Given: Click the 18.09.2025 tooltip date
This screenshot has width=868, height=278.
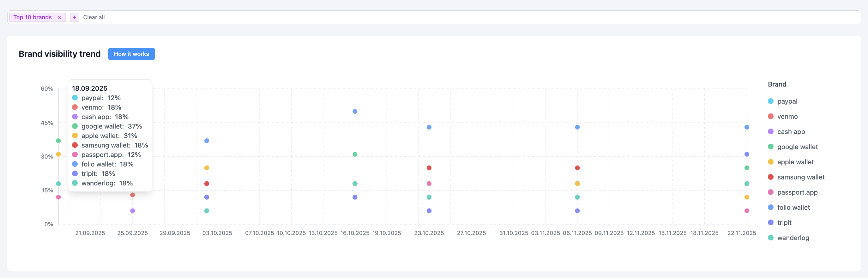Looking at the screenshot, I should [x=90, y=88].
